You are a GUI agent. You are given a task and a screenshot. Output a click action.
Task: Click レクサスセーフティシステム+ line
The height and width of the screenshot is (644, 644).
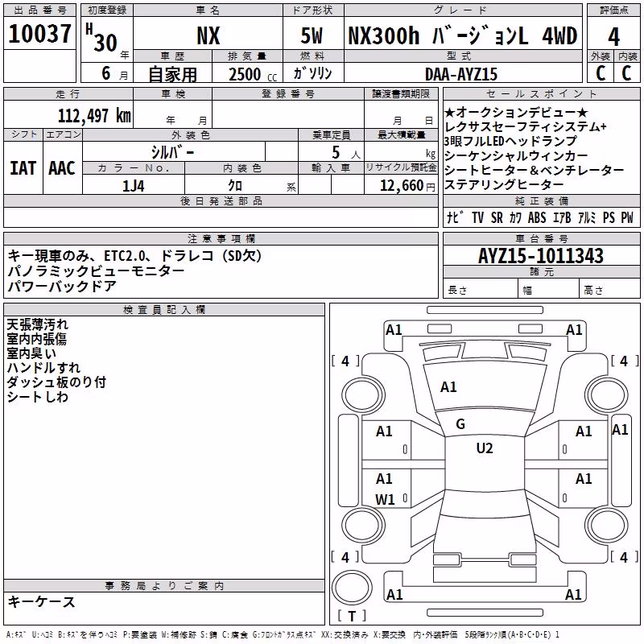(x=525, y=127)
